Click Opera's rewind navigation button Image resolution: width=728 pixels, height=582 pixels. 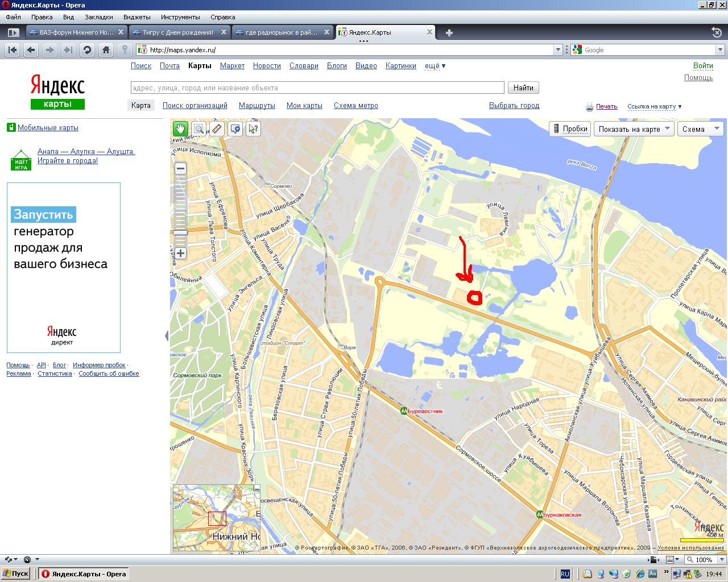pyautogui.click(x=13, y=50)
